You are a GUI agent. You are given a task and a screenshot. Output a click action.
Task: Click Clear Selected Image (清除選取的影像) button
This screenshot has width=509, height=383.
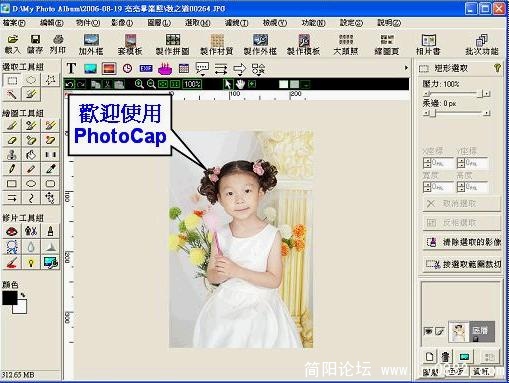click(x=462, y=242)
